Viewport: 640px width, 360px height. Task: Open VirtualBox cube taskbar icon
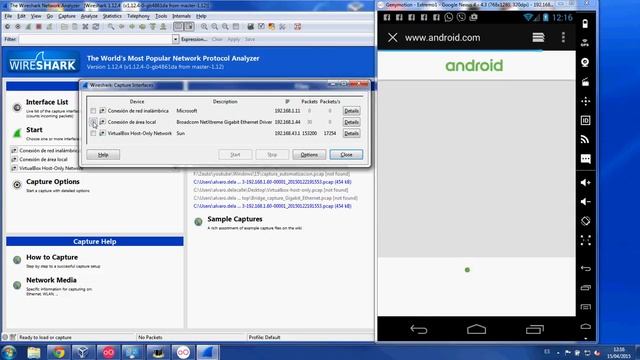83,353
